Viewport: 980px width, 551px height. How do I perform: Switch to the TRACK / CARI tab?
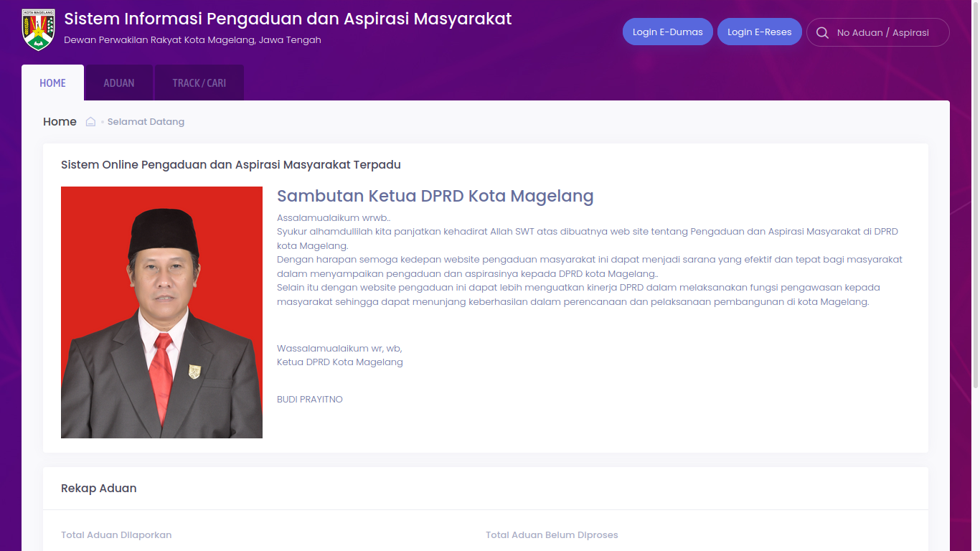pos(199,83)
